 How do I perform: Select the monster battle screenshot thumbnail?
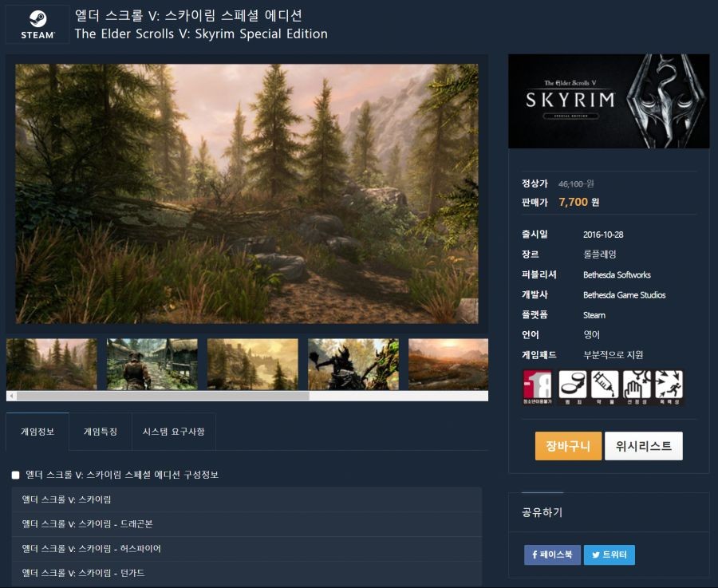tap(353, 364)
